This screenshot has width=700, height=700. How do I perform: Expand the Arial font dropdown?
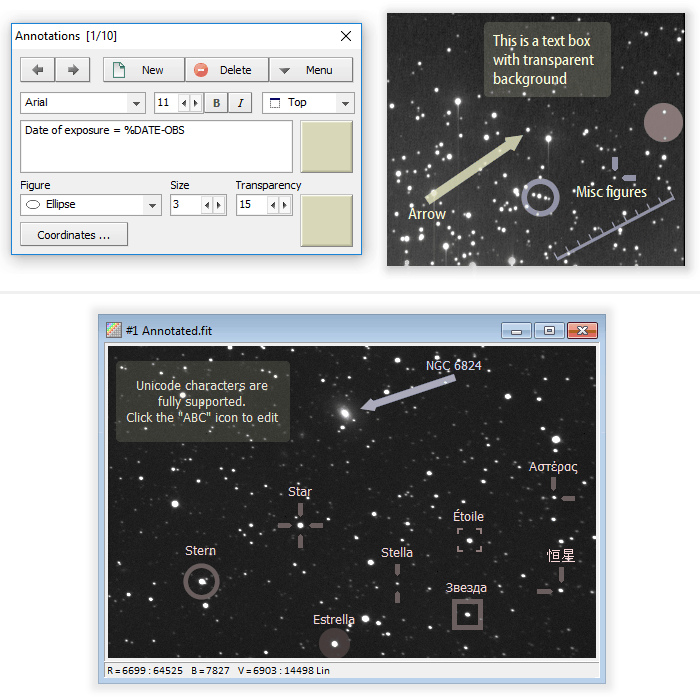[x=136, y=103]
